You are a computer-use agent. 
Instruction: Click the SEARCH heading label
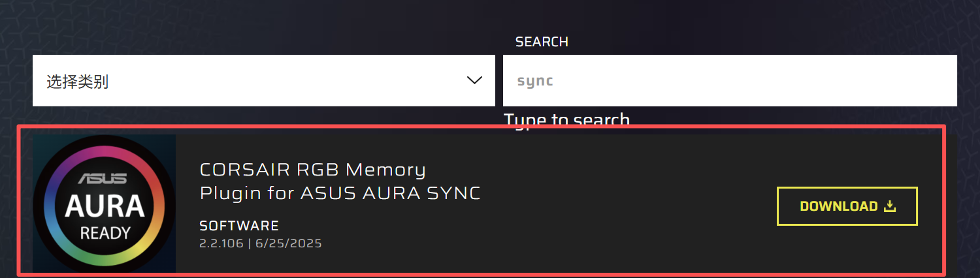pyautogui.click(x=542, y=42)
